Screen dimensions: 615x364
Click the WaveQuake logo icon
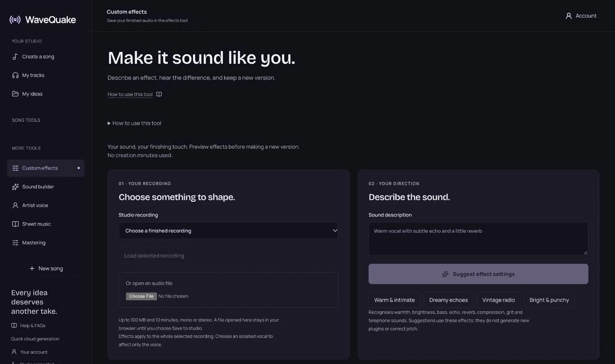(x=15, y=19)
